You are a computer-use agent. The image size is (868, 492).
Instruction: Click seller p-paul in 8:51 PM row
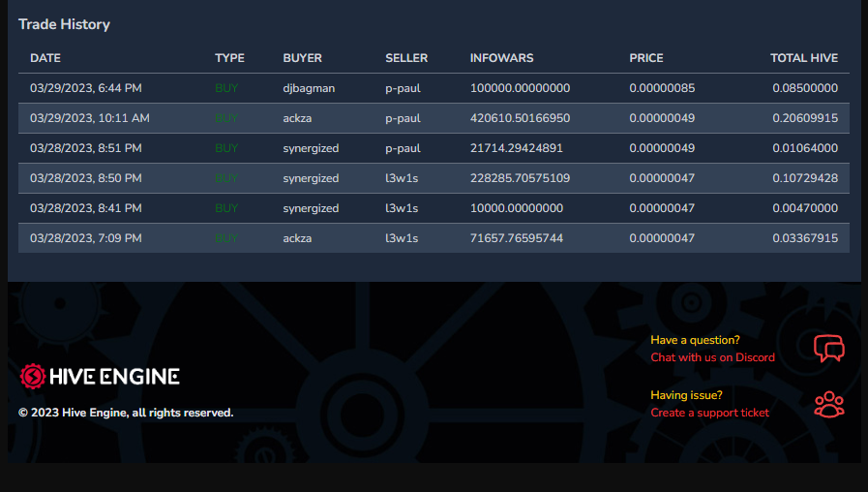pyautogui.click(x=403, y=148)
